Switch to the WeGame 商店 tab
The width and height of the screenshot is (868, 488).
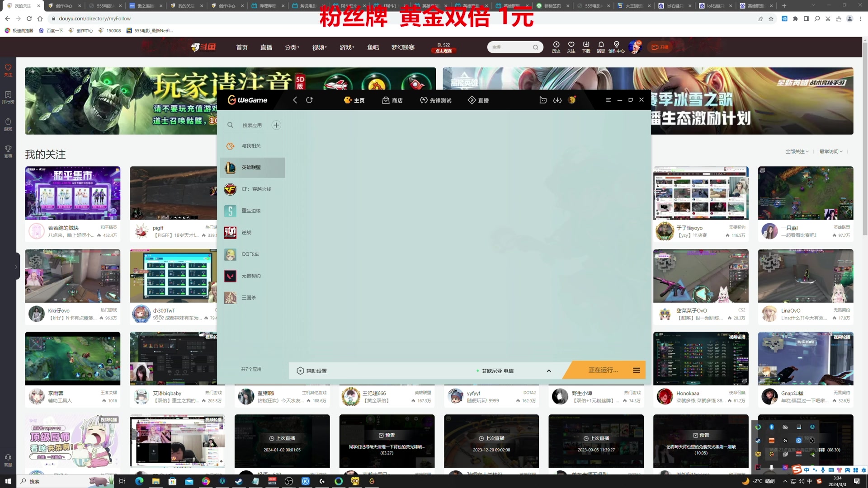coord(392,100)
